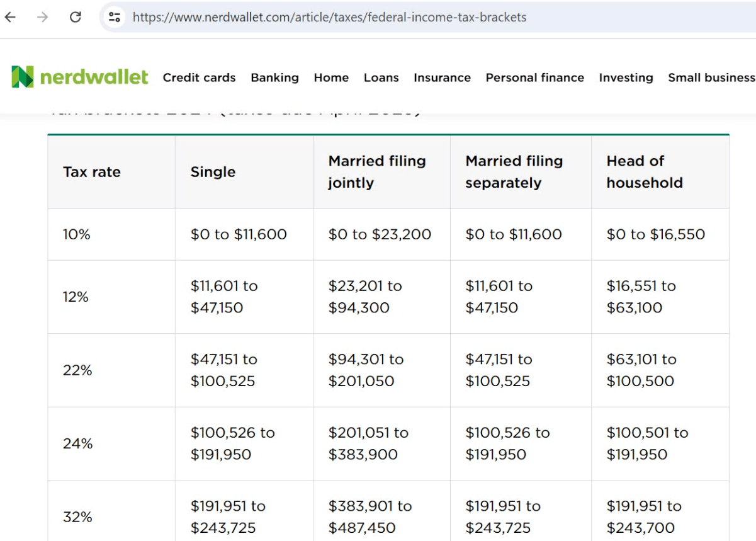The image size is (756, 541).
Task: Click the $201,051 to $383,900 cell
Action: (x=382, y=443)
